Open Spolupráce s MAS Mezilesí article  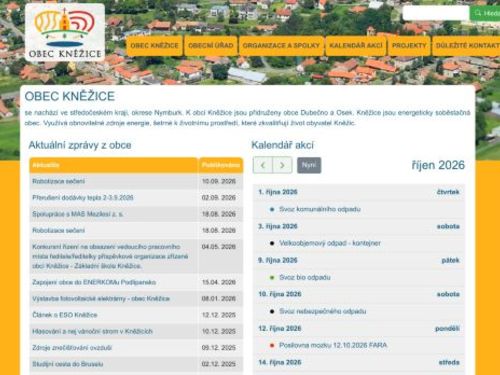click(x=78, y=214)
